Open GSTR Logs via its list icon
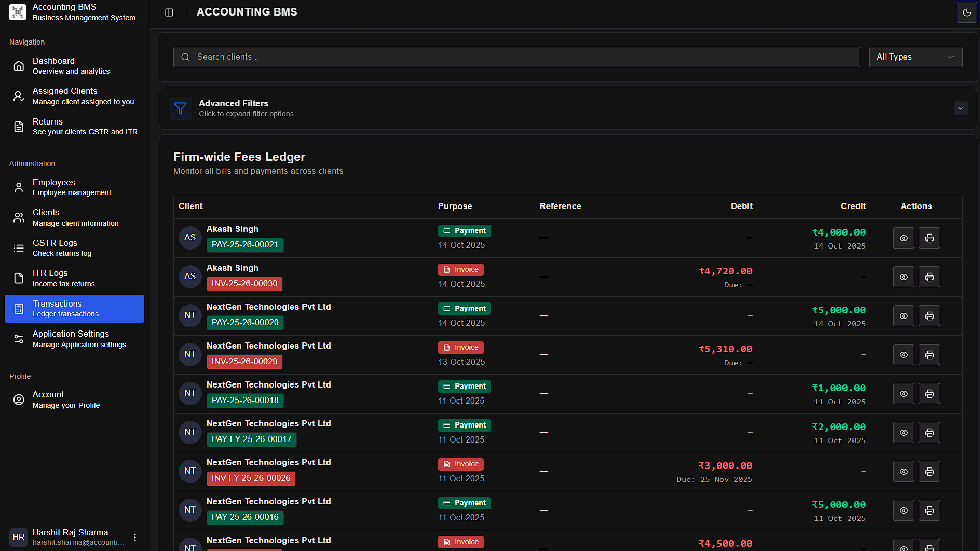 pyautogui.click(x=19, y=247)
